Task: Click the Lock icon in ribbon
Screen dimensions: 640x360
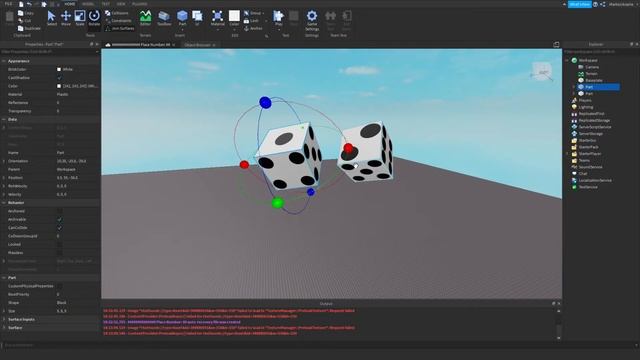Action: point(247,20)
